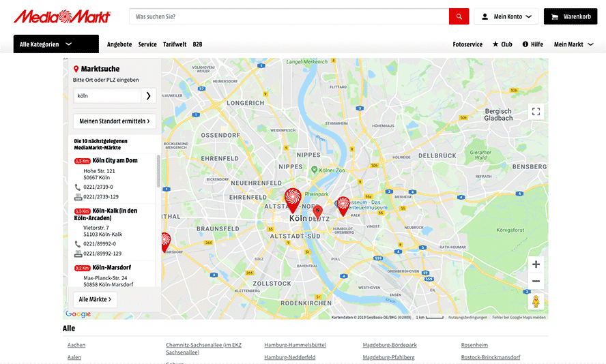Click phone icon for Köln-Kalk store
606x364 pixels.
(77, 244)
